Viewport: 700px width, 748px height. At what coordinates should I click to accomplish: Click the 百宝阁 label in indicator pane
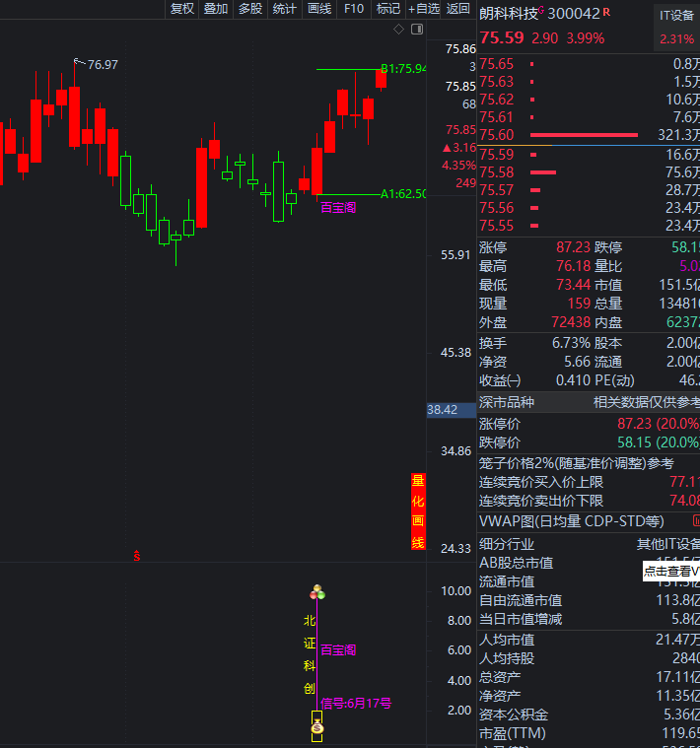click(x=338, y=649)
